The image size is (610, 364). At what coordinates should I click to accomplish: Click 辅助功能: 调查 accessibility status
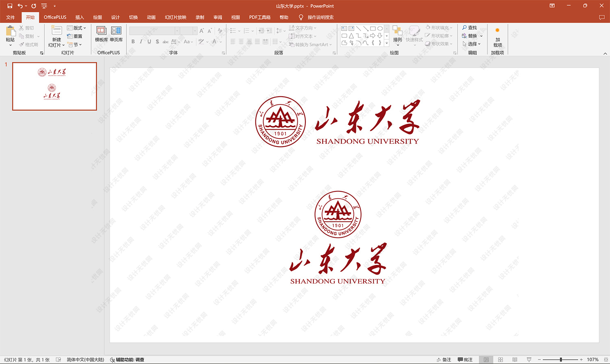tap(127, 360)
